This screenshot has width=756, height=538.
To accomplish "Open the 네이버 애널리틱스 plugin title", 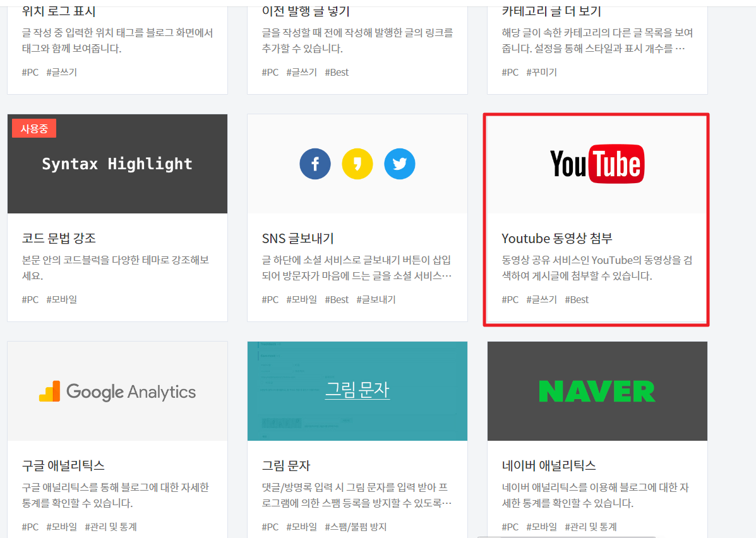I will click(549, 465).
